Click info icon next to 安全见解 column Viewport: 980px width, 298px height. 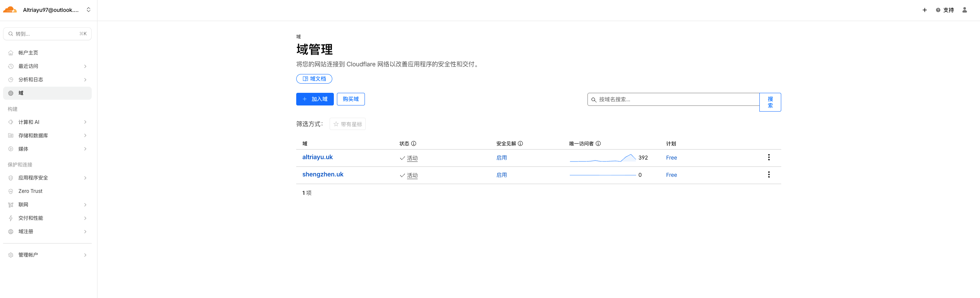(x=520, y=143)
